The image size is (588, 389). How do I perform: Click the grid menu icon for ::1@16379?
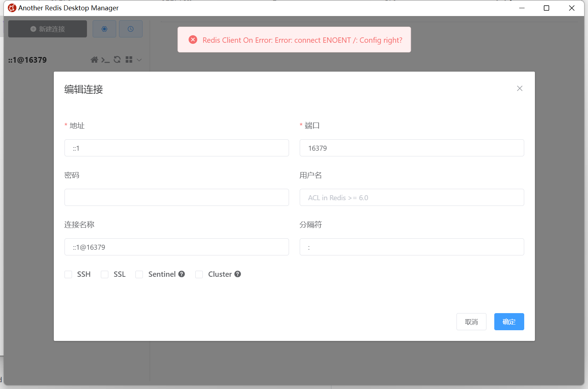129,59
